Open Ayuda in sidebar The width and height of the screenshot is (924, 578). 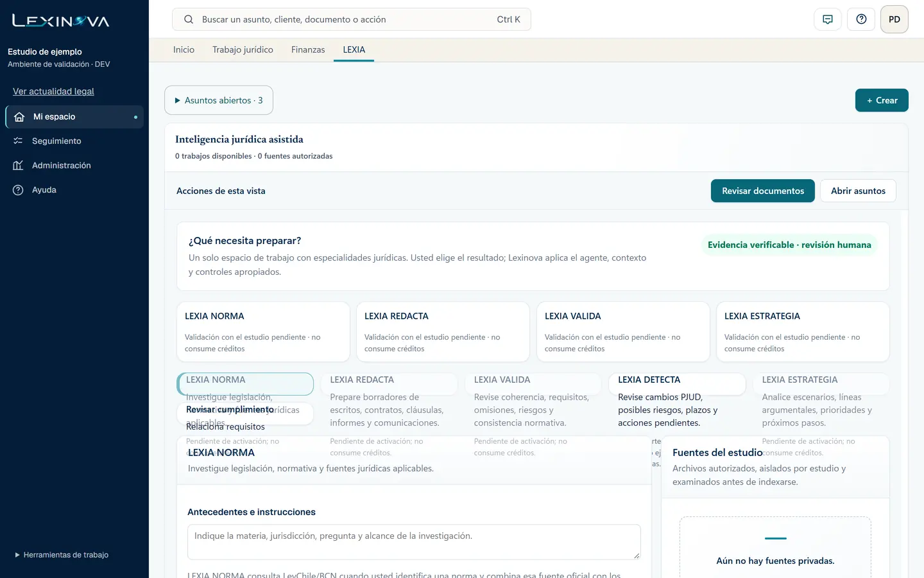point(74,189)
